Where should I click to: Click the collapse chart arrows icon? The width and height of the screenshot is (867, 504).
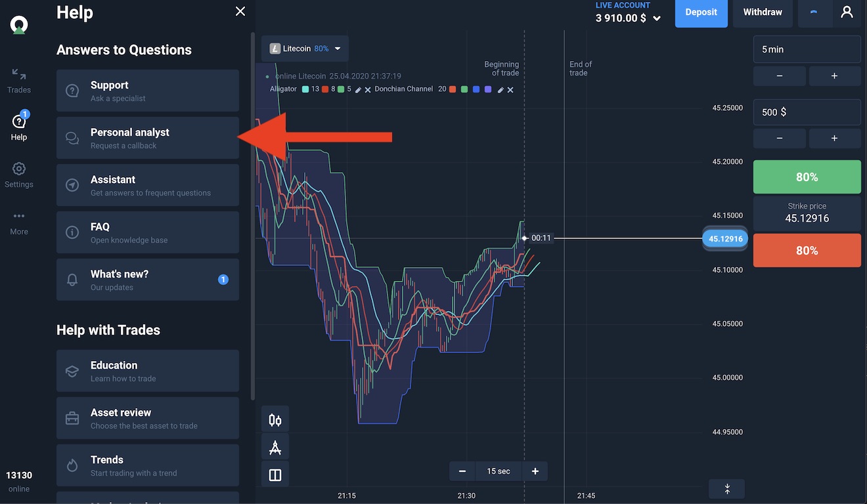(727, 489)
